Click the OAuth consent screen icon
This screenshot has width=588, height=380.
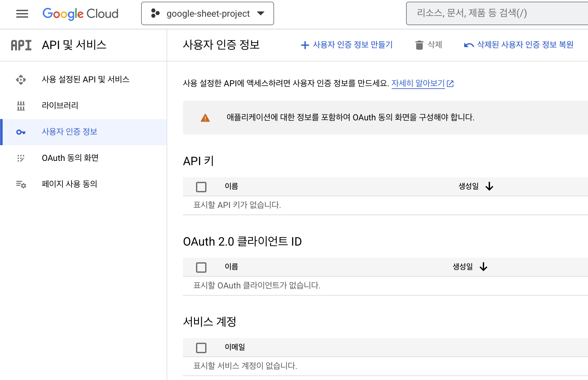21,158
